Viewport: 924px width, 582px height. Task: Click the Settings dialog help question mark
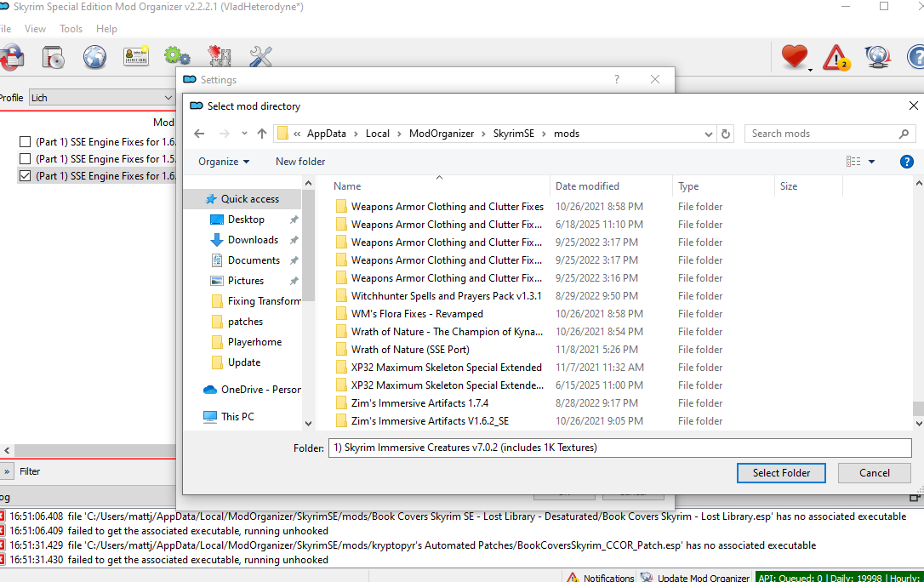(x=616, y=79)
